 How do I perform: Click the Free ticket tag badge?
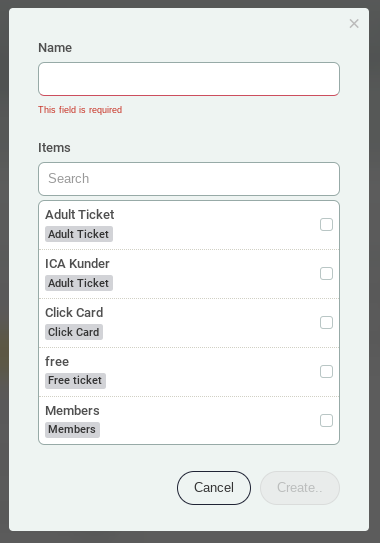[x=75, y=381]
